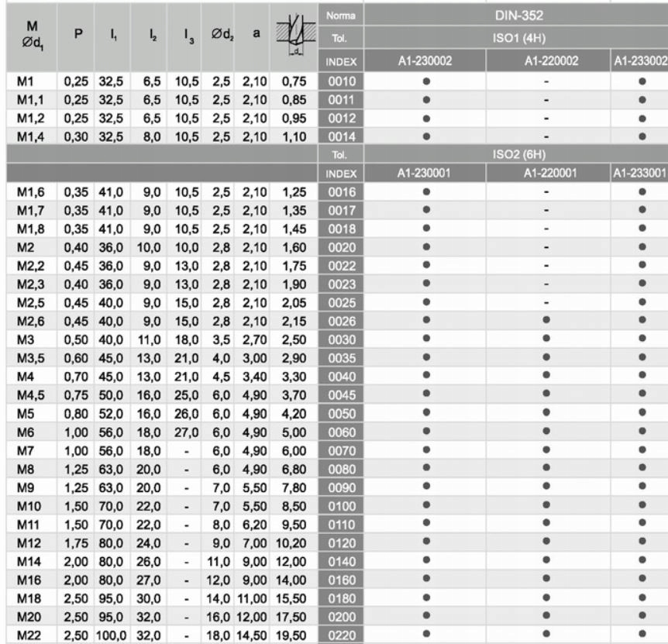The width and height of the screenshot is (668, 644).
Task: Select the M1 thread size row label
Action: click(x=25, y=81)
